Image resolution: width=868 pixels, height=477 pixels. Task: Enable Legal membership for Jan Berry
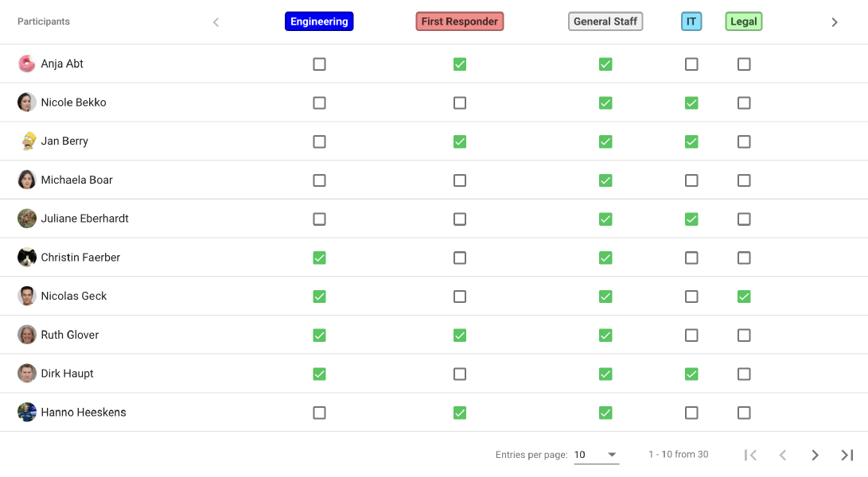click(x=744, y=141)
